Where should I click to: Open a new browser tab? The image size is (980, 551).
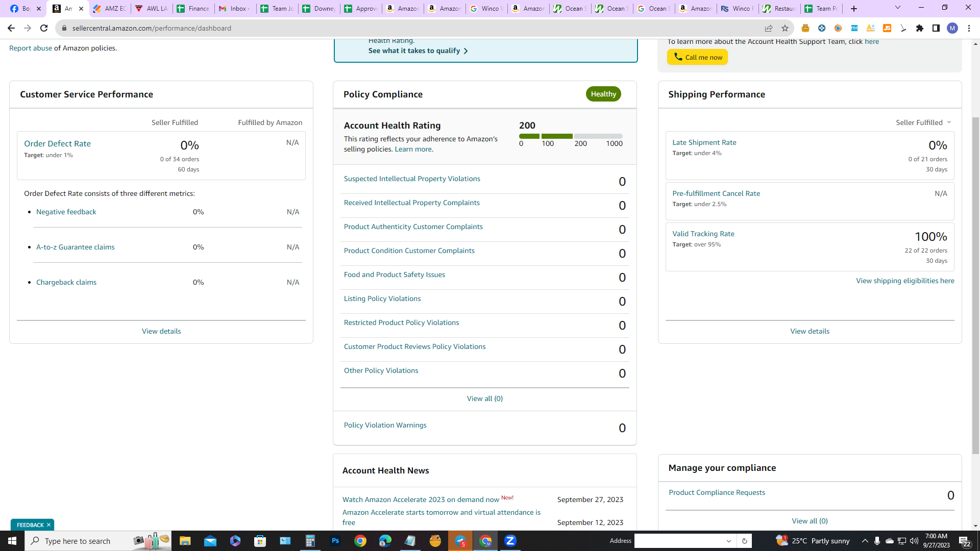click(854, 9)
